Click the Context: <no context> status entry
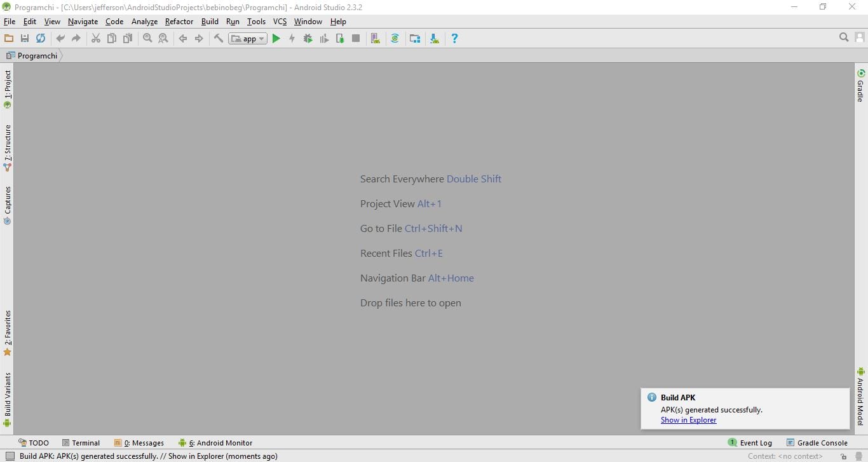Image resolution: width=868 pixels, height=462 pixels. (x=785, y=456)
